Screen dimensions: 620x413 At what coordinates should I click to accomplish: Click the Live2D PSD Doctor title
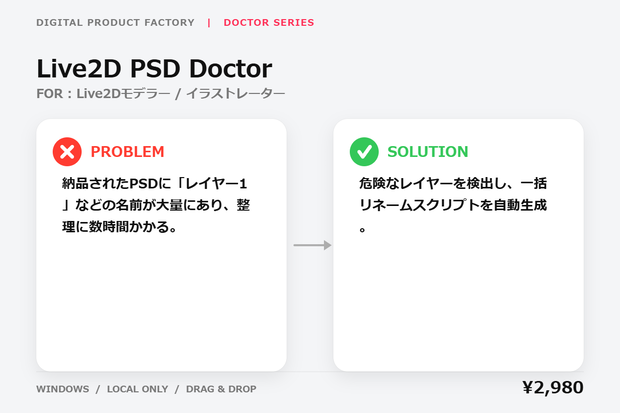(x=154, y=68)
